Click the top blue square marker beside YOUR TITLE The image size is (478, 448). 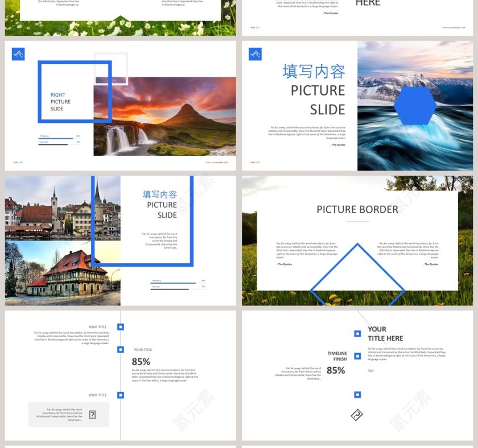click(x=121, y=327)
